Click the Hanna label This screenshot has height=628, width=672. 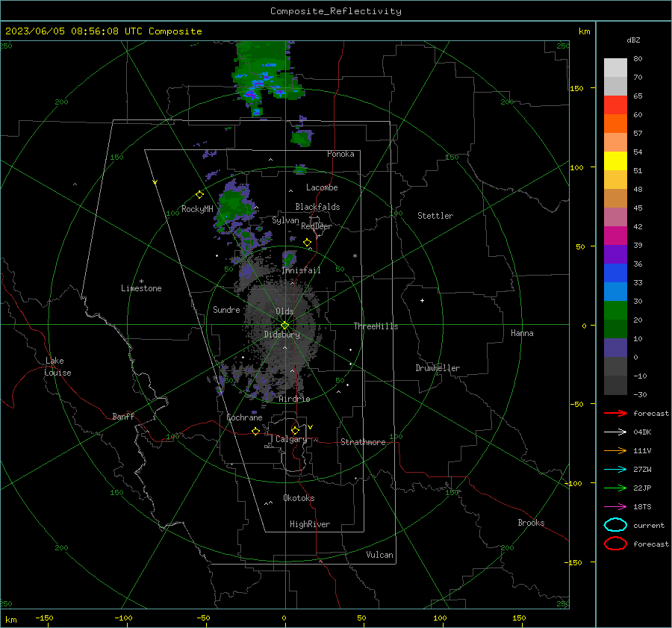click(522, 333)
